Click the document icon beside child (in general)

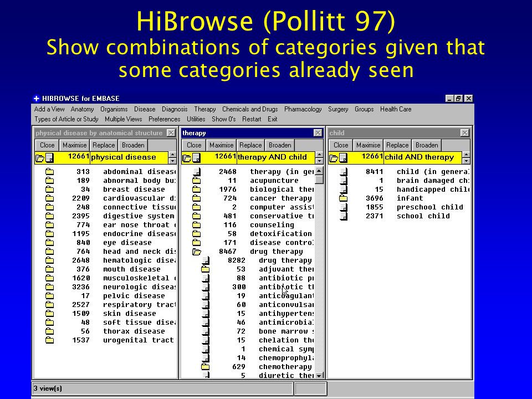point(344,172)
